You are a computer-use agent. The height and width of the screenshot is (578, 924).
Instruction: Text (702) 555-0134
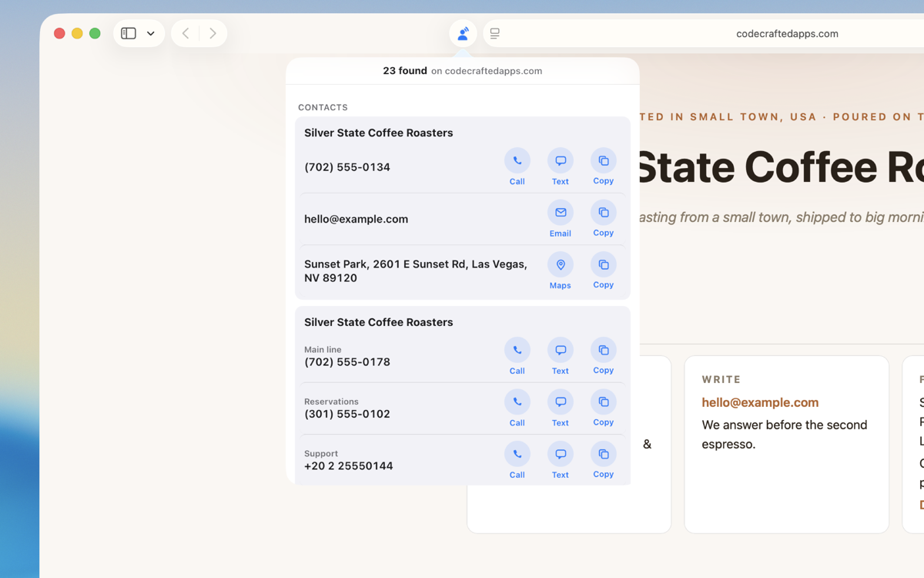click(561, 167)
